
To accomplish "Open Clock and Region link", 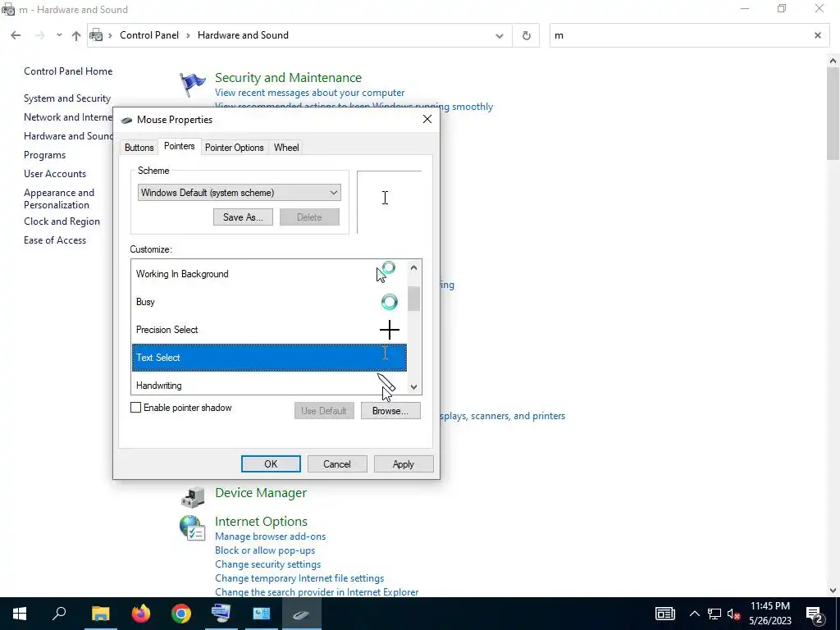I will [x=62, y=221].
